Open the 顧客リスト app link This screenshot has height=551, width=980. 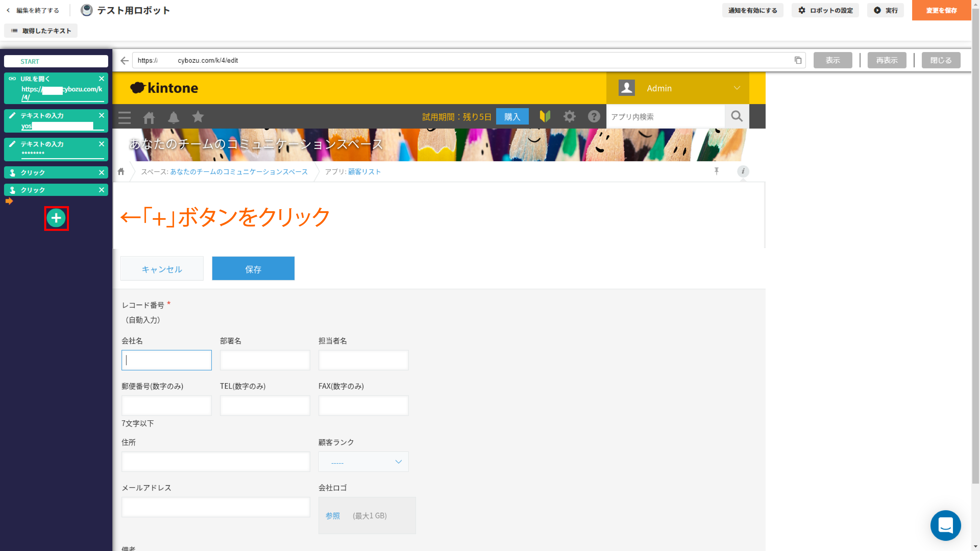click(364, 172)
